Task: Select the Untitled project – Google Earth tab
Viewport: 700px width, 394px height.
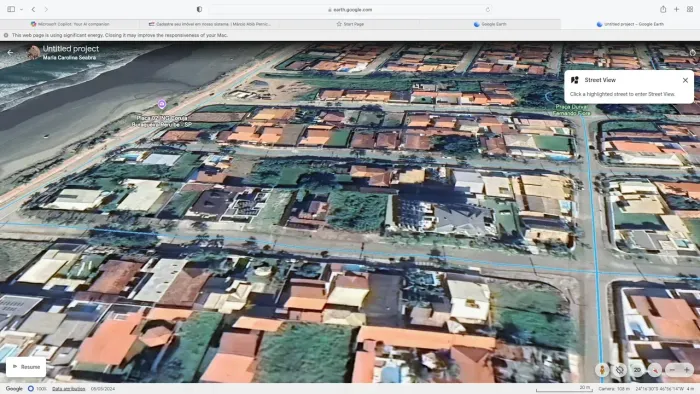Action: pos(630,24)
